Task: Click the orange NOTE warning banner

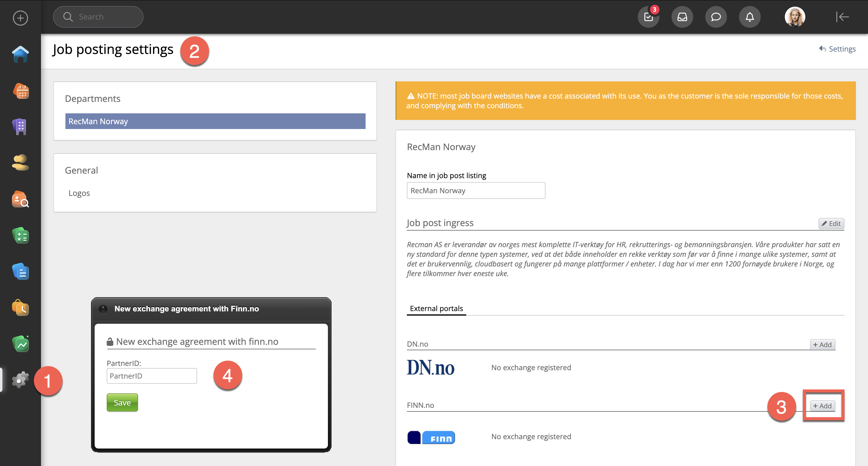Action: point(626,100)
